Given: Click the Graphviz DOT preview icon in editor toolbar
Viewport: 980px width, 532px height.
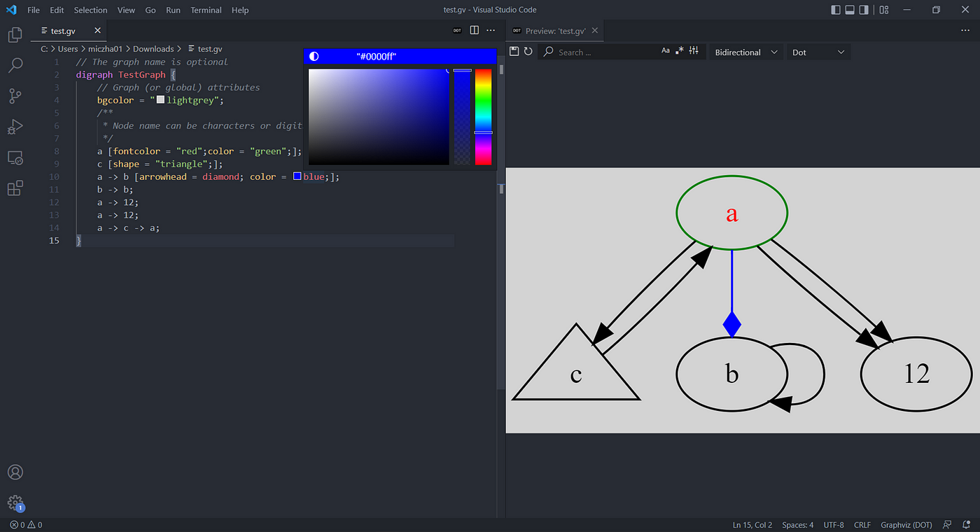Looking at the screenshot, I should [x=457, y=31].
